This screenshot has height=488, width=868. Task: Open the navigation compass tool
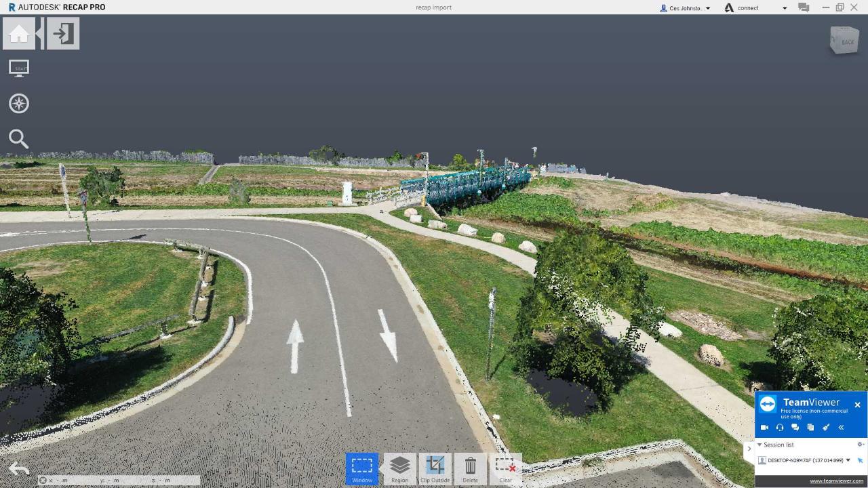coord(19,104)
